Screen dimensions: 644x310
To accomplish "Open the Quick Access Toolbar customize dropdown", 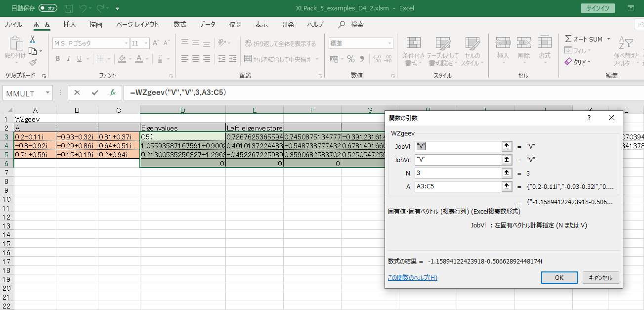I will [117, 8].
